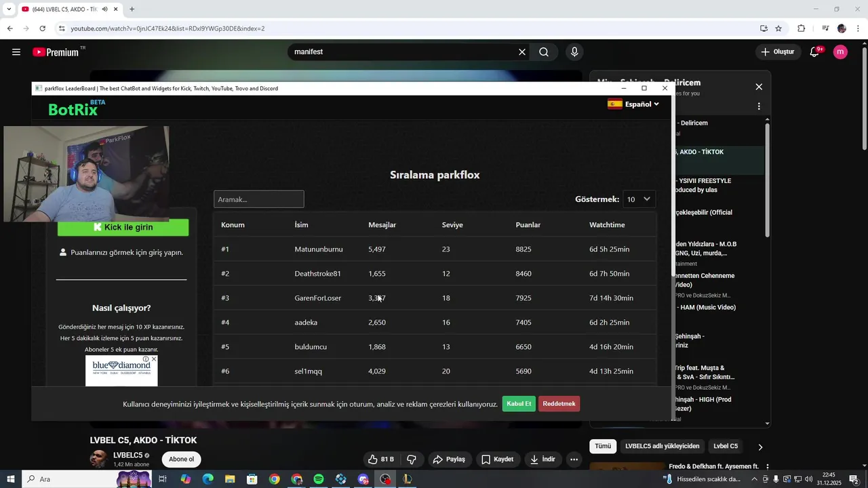Open Chrome extensions puzzle icon

801,28
